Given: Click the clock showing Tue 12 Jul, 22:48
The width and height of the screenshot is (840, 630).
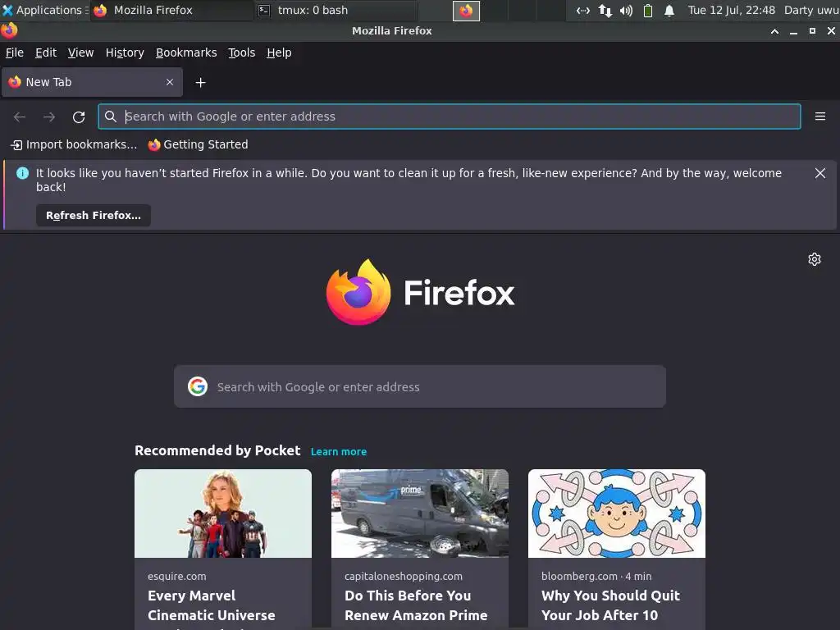Looking at the screenshot, I should pyautogui.click(x=731, y=10).
